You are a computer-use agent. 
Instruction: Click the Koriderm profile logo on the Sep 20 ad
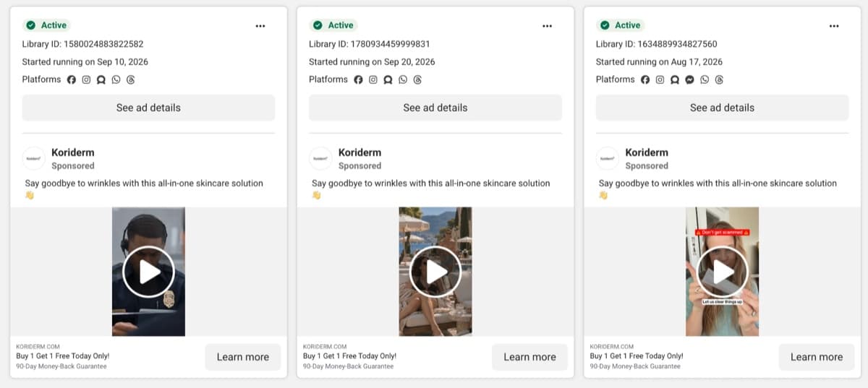pyautogui.click(x=320, y=158)
